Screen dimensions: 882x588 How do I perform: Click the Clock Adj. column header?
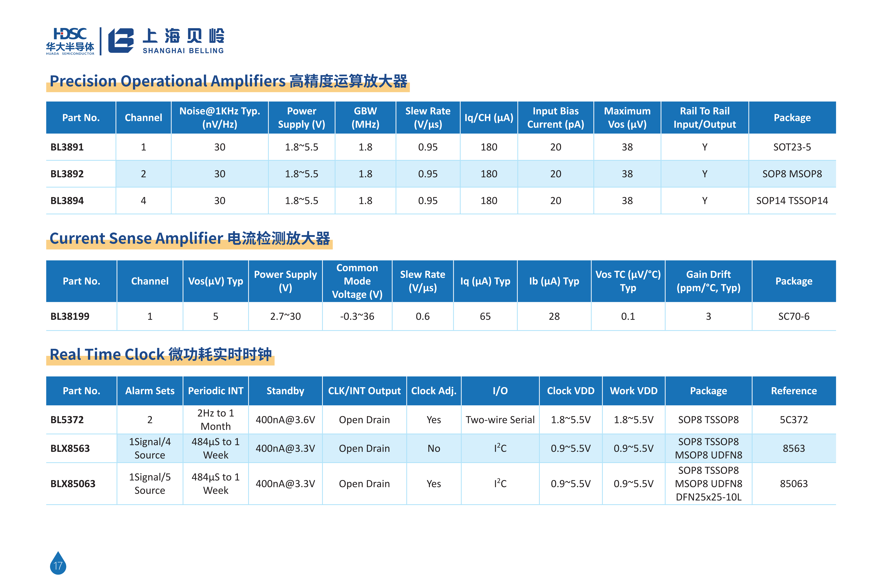[434, 391]
